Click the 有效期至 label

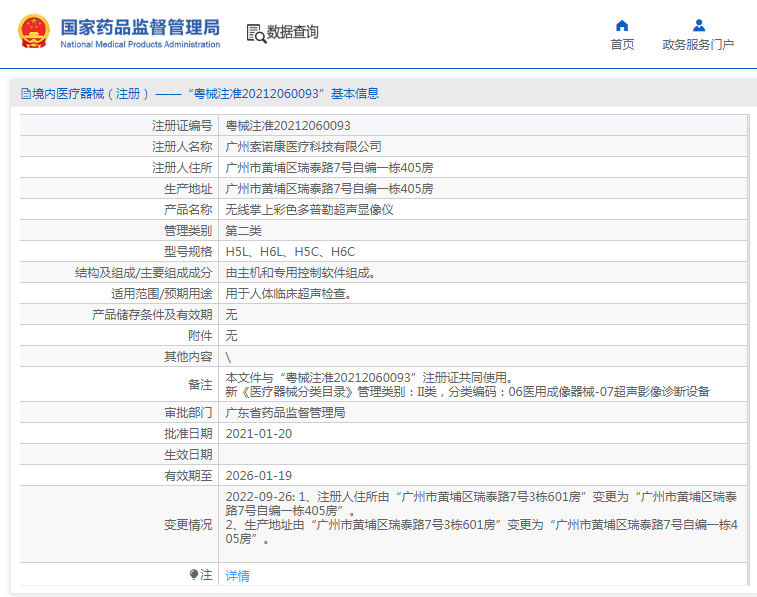coord(188,475)
